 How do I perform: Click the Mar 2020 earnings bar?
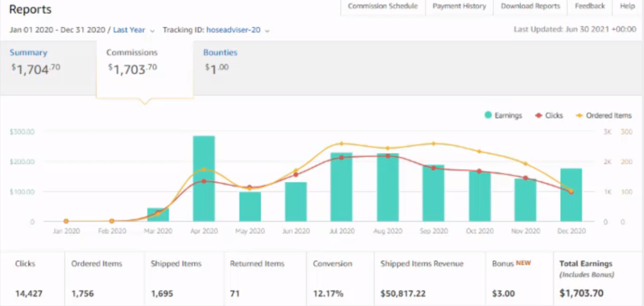[x=158, y=215]
